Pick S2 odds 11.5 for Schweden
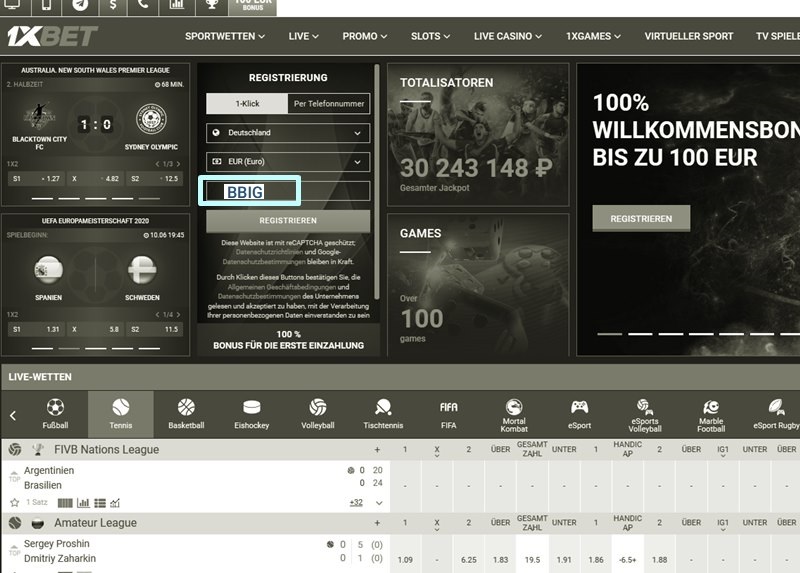Viewport: 800px width, 573px height. [x=155, y=329]
